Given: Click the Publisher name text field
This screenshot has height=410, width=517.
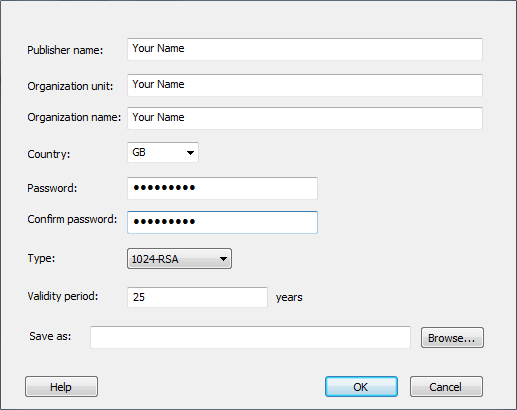Looking at the screenshot, I should (x=305, y=49).
